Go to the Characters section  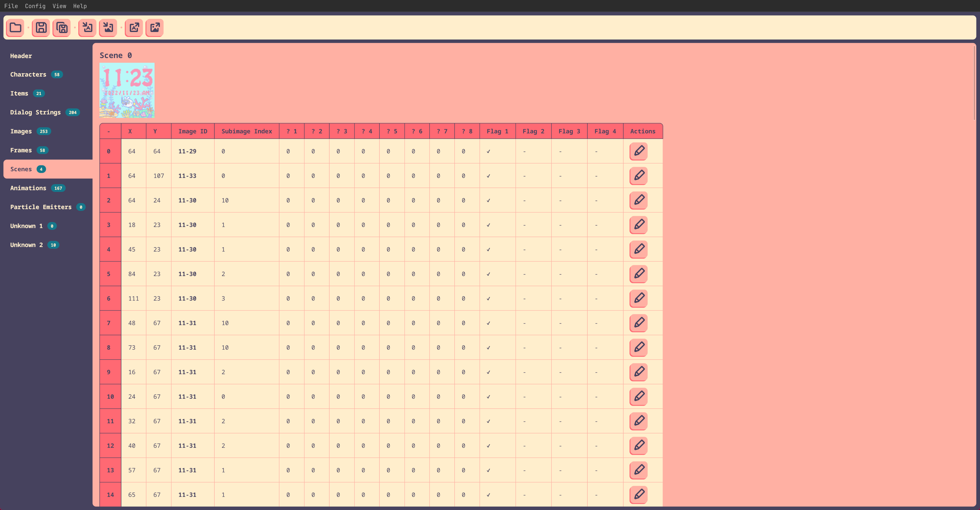click(48, 75)
